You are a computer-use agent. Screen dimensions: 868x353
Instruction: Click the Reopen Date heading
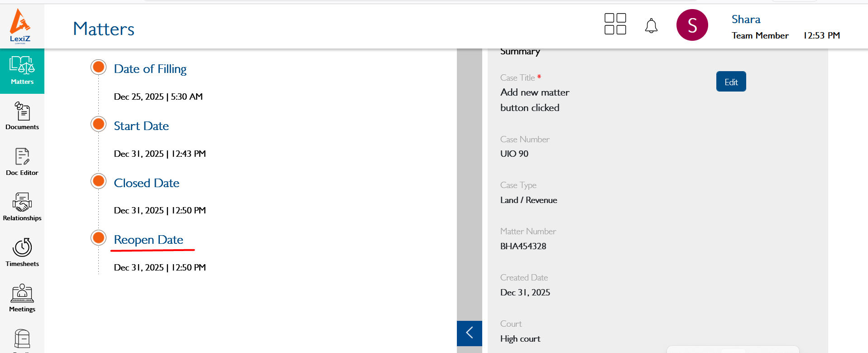pos(149,240)
